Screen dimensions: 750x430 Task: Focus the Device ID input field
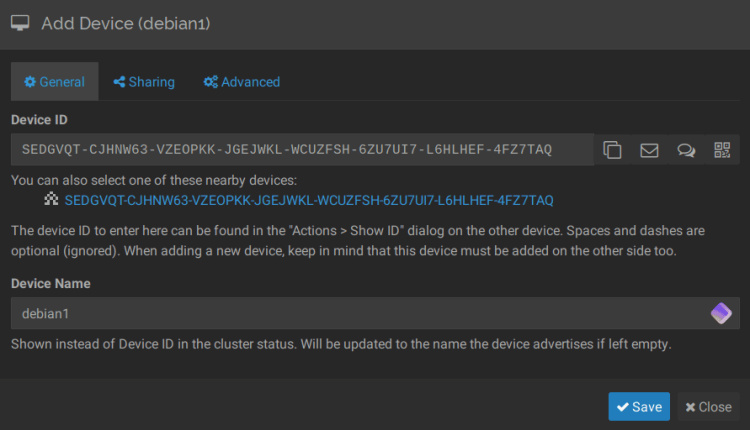pyautogui.click(x=300, y=151)
